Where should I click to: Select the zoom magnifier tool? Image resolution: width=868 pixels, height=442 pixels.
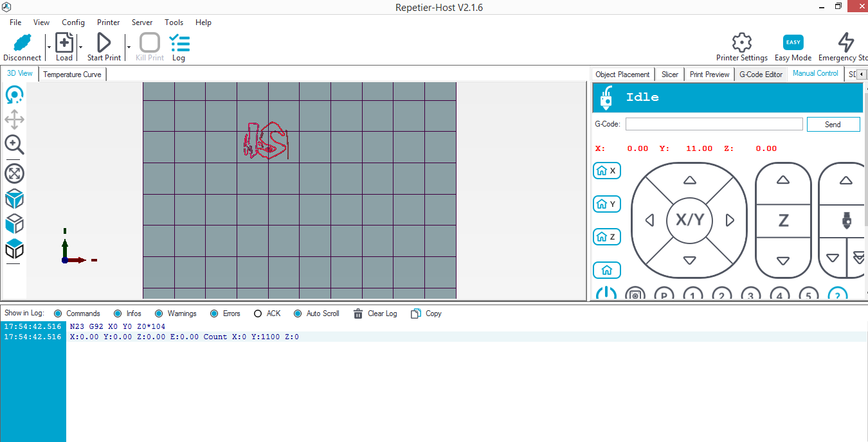[14, 145]
